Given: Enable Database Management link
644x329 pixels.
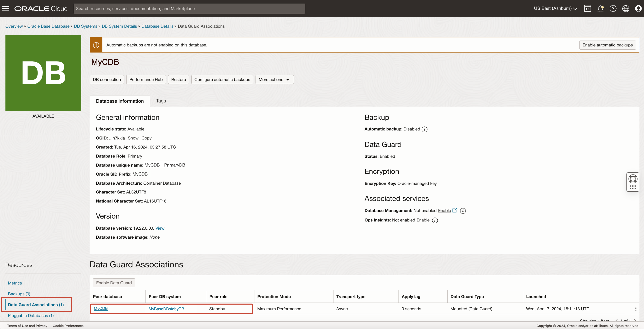Looking at the screenshot, I should pyautogui.click(x=444, y=211).
